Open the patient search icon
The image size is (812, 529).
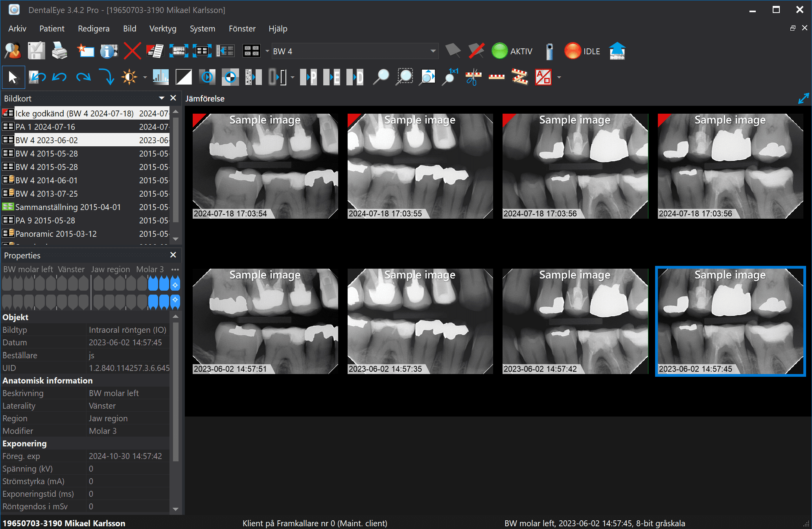tap(13, 51)
